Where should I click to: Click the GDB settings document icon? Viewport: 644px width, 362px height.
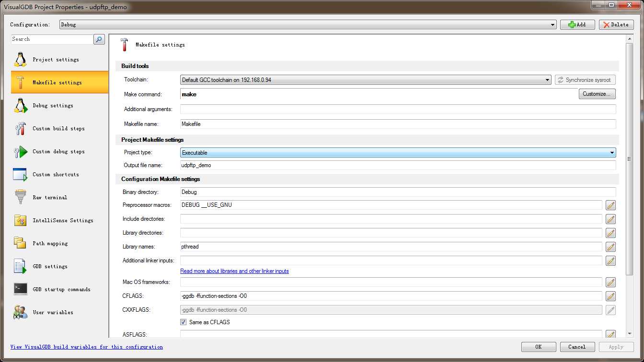(20, 266)
